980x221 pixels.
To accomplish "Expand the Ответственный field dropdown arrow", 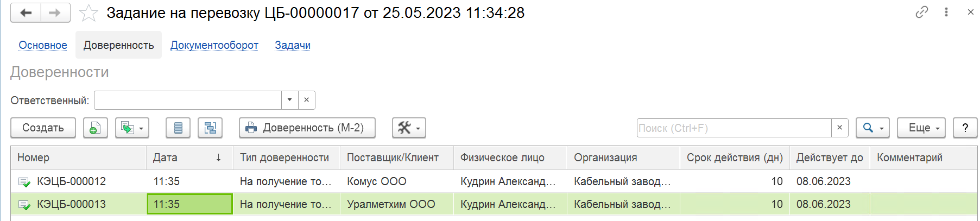I will click(x=289, y=100).
